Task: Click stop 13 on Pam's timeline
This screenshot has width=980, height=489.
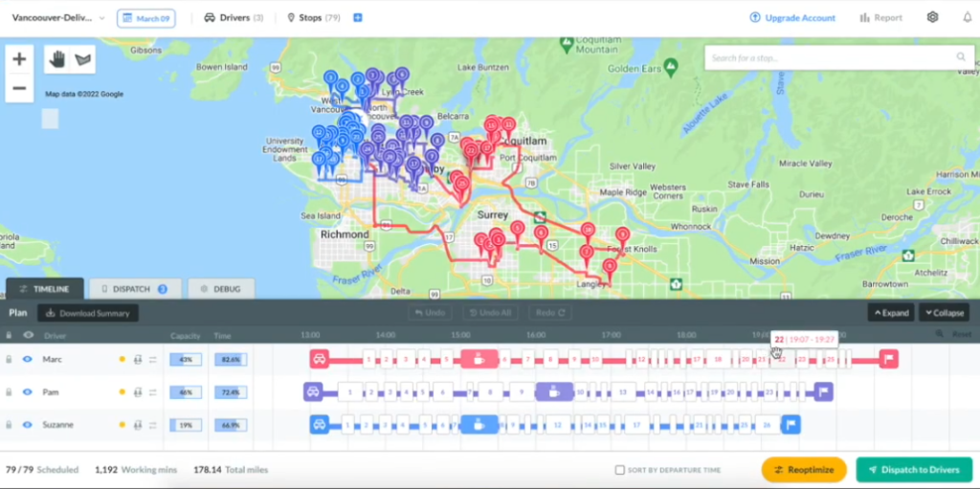Action: (x=622, y=392)
